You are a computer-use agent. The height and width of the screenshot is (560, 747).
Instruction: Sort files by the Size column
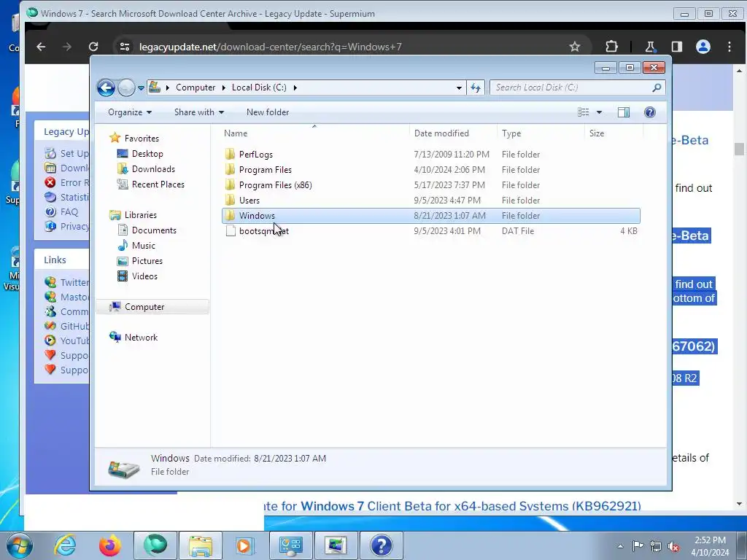(x=614, y=133)
